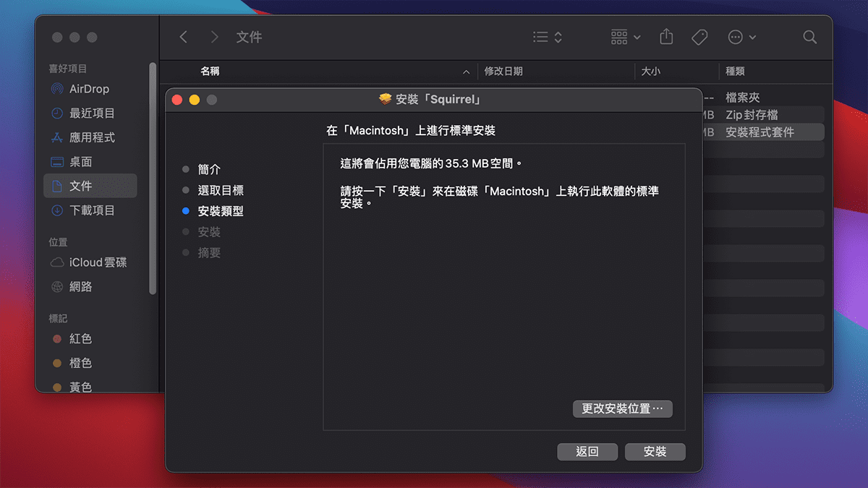Screen dimensions: 868x488
Task: Click the Finder forward navigation arrow
Action: [213, 37]
